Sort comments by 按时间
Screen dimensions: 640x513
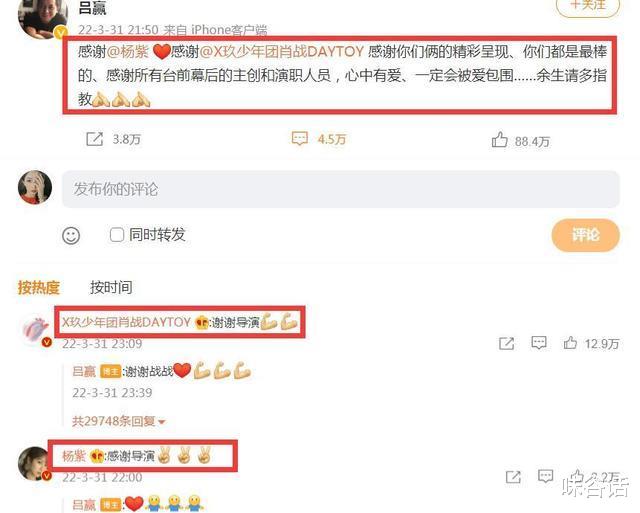click(x=111, y=287)
